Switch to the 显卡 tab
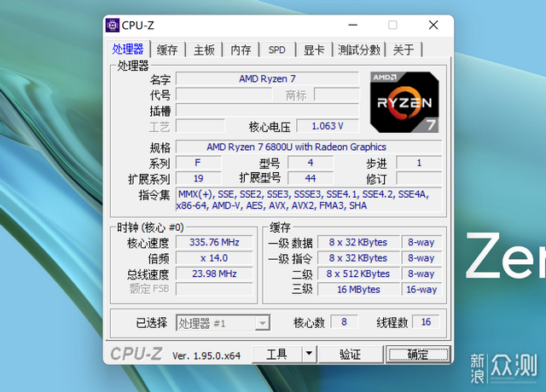This screenshot has width=546, height=392. tap(314, 49)
